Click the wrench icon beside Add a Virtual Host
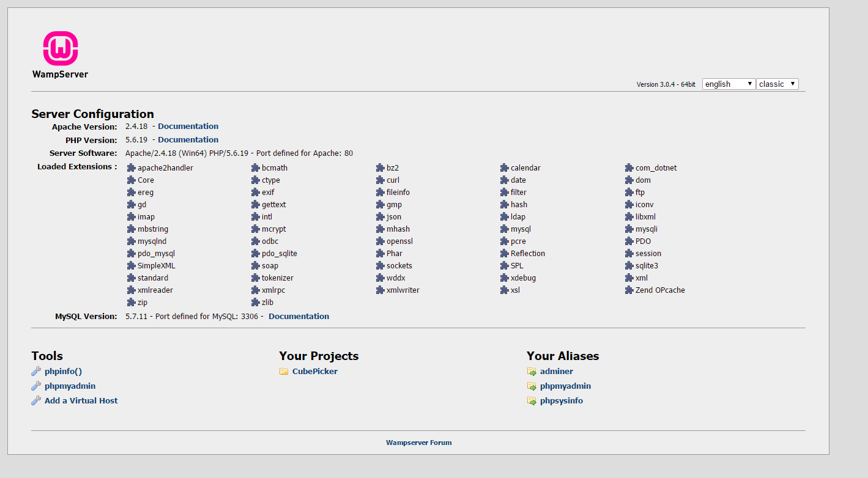 coord(36,400)
